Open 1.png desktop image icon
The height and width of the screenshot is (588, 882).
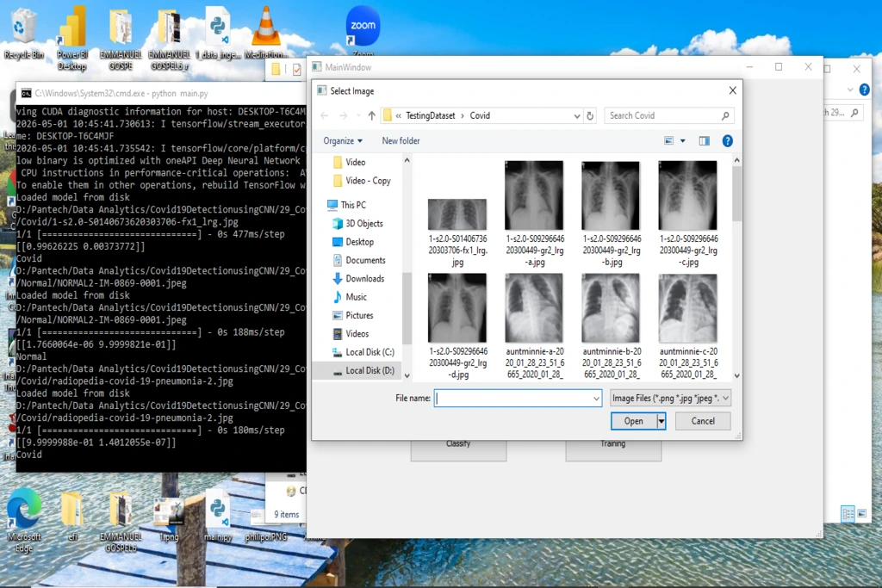pyautogui.click(x=169, y=519)
